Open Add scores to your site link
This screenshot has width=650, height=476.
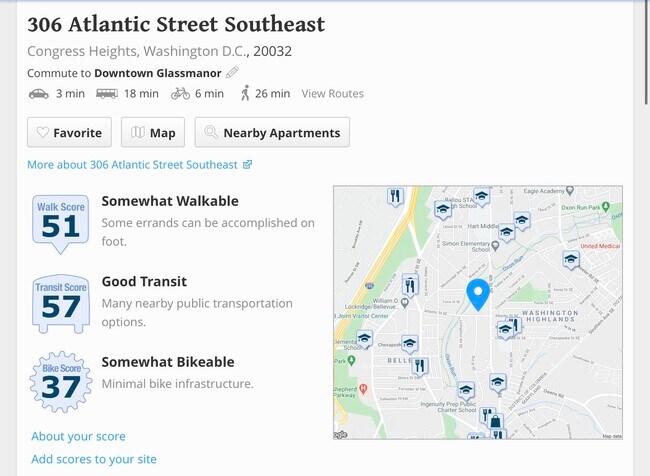[94, 459]
